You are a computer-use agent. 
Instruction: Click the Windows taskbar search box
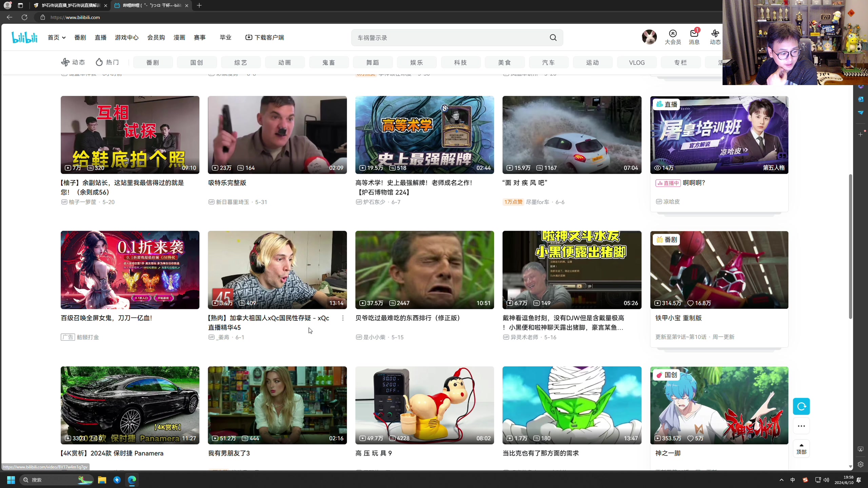(57, 480)
